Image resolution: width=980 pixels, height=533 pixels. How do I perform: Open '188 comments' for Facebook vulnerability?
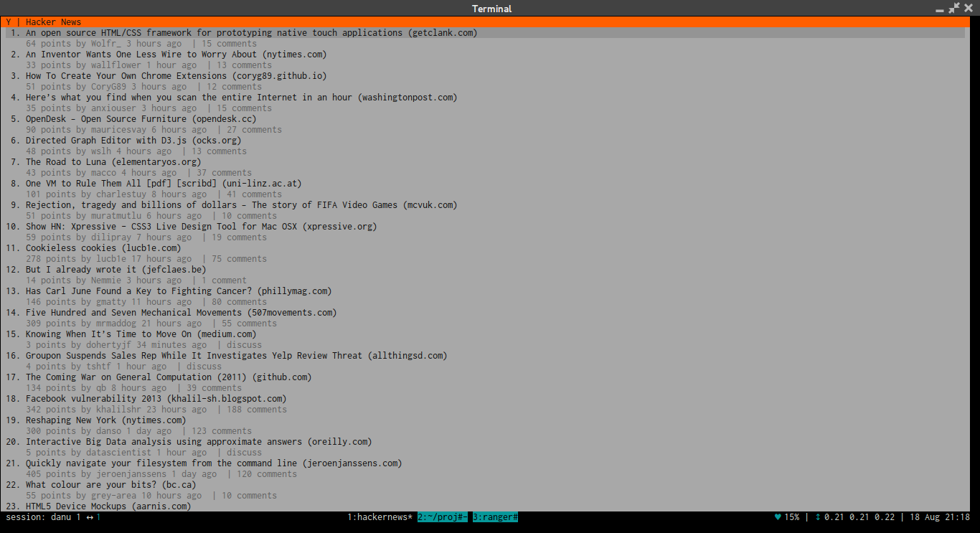[257, 410]
